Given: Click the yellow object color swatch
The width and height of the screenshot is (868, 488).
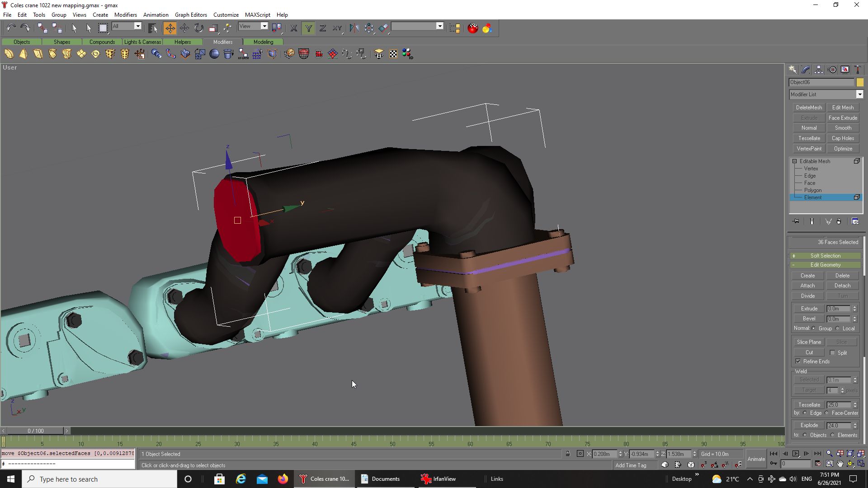Looking at the screenshot, I should tap(860, 82).
